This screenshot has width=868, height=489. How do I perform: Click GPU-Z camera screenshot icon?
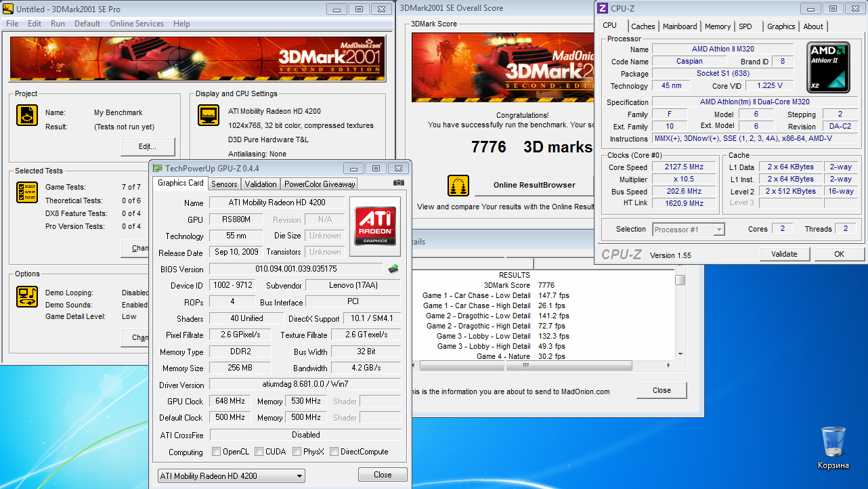click(x=399, y=182)
